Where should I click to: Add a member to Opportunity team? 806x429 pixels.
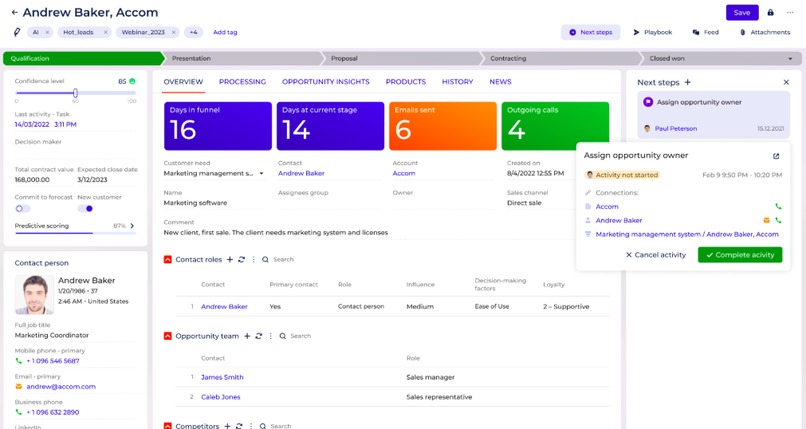[x=247, y=336]
